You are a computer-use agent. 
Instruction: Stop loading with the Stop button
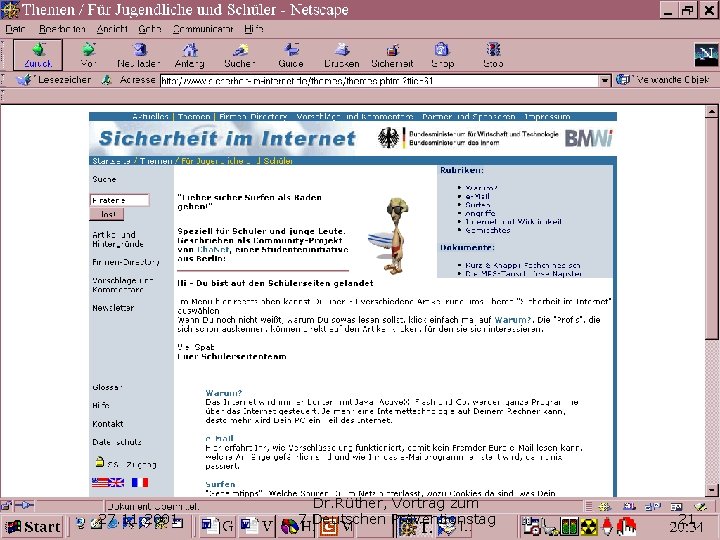[x=493, y=55]
